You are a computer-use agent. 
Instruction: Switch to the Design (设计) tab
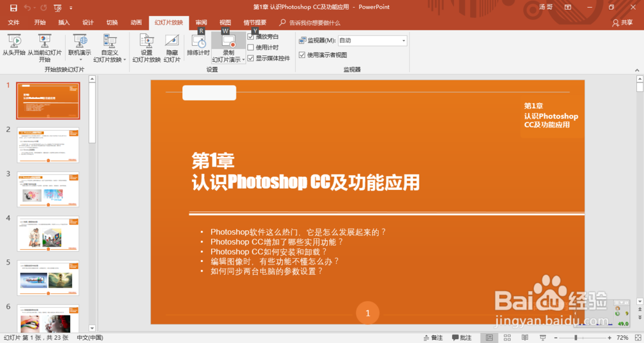point(88,23)
